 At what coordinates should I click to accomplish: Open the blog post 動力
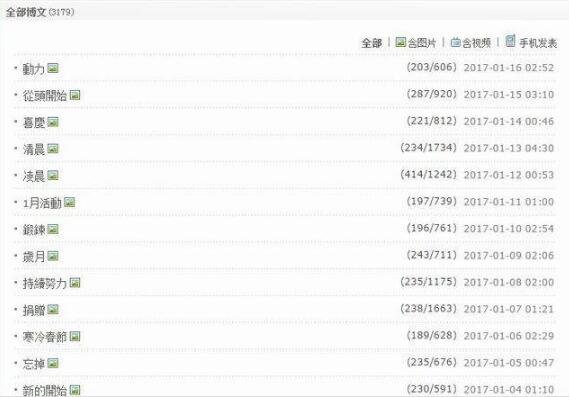(34, 69)
